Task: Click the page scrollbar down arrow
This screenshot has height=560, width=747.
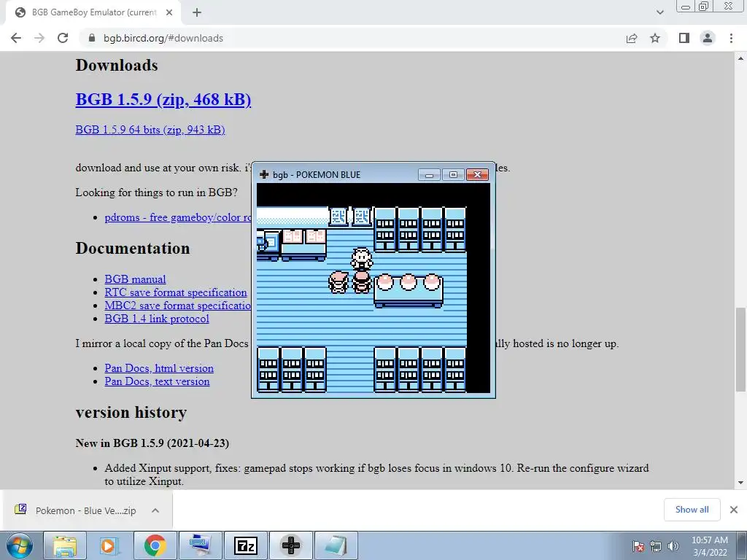Action: (741, 483)
